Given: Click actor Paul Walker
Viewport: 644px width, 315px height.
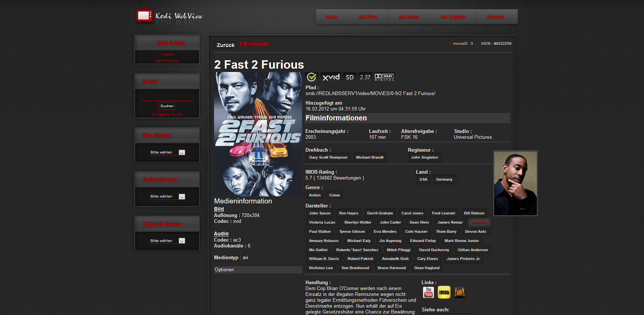Looking at the screenshot, I should tap(320, 232).
